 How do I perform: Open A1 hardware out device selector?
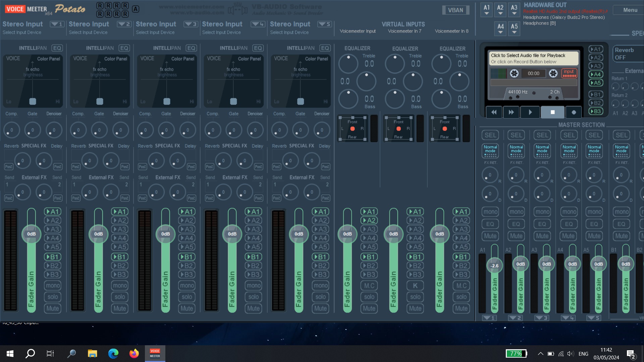487,10
